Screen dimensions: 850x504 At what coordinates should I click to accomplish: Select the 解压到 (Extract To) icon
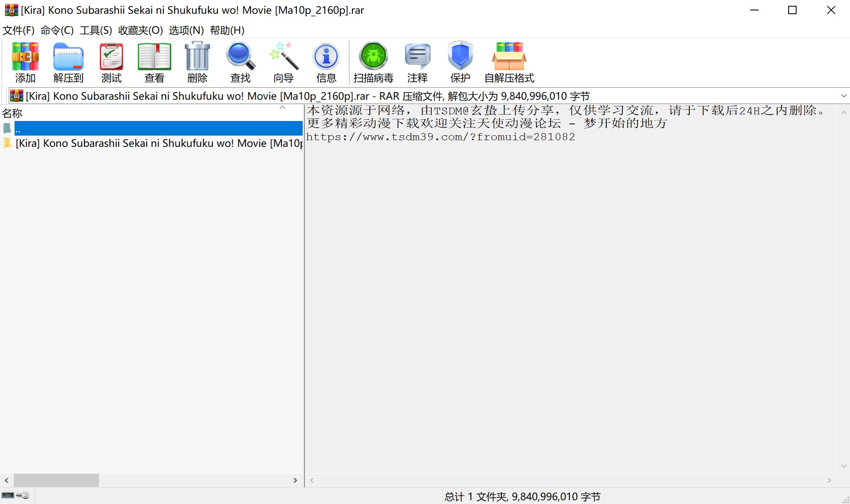pos(68,62)
